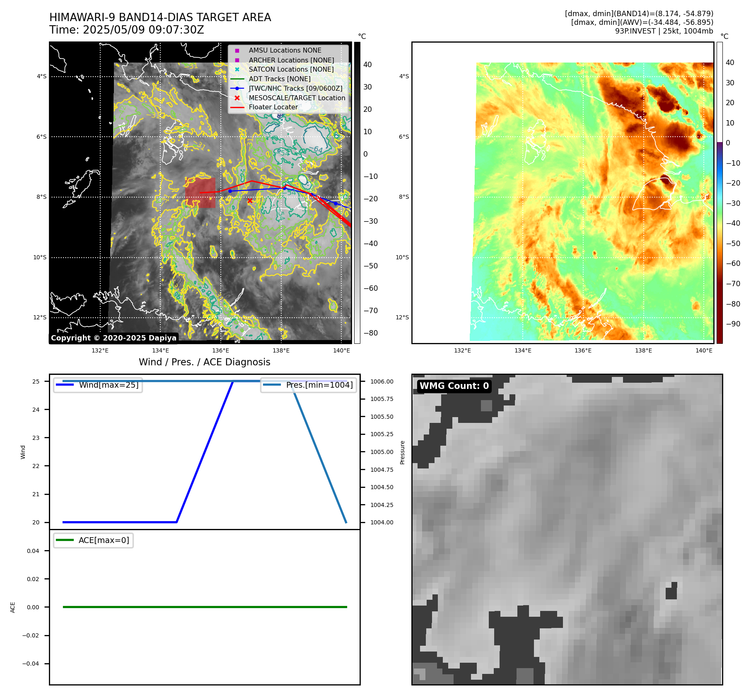The width and height of the screenshot is (751, 700).
Task: Click the WMG Count: 0 label
Action: tap(454, 386)
